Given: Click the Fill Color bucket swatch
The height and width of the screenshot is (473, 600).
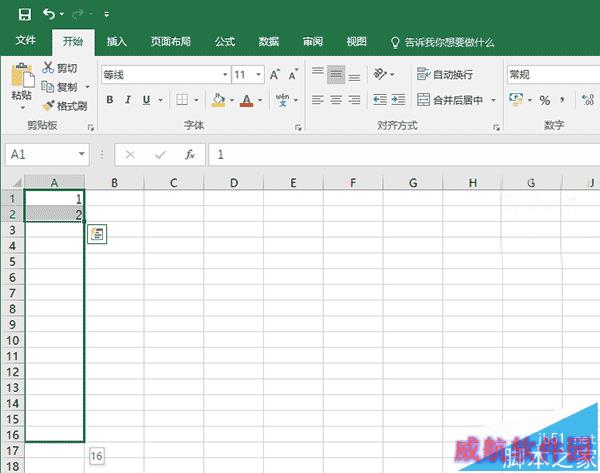Looking at the screenshot, I should [x=218, y=100].
